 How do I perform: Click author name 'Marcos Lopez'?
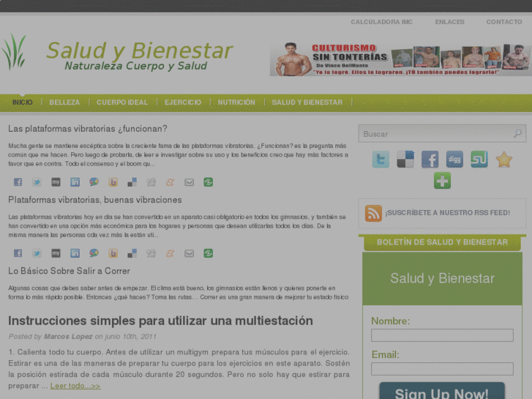pyautogui.click(x=68, y=337)
